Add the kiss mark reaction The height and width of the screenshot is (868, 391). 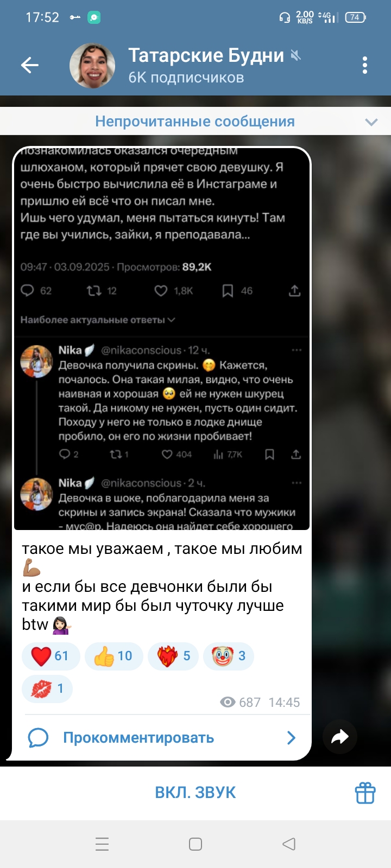pyautogui.click(x=47, y=688)
